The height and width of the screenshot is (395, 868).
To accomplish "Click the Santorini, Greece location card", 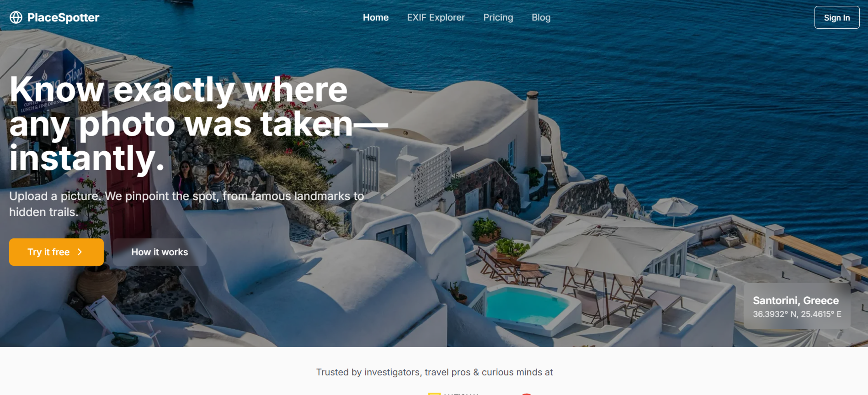I will [x=797, y=306].
